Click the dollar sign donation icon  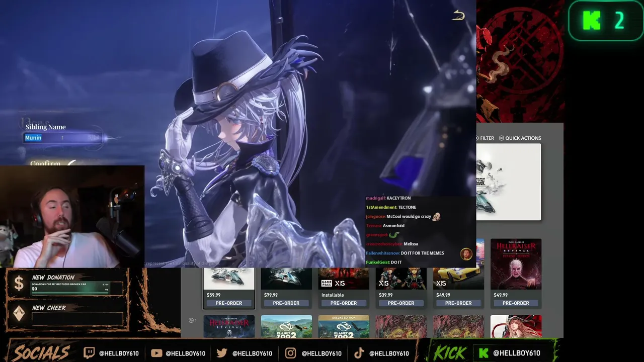click(19, 284)
